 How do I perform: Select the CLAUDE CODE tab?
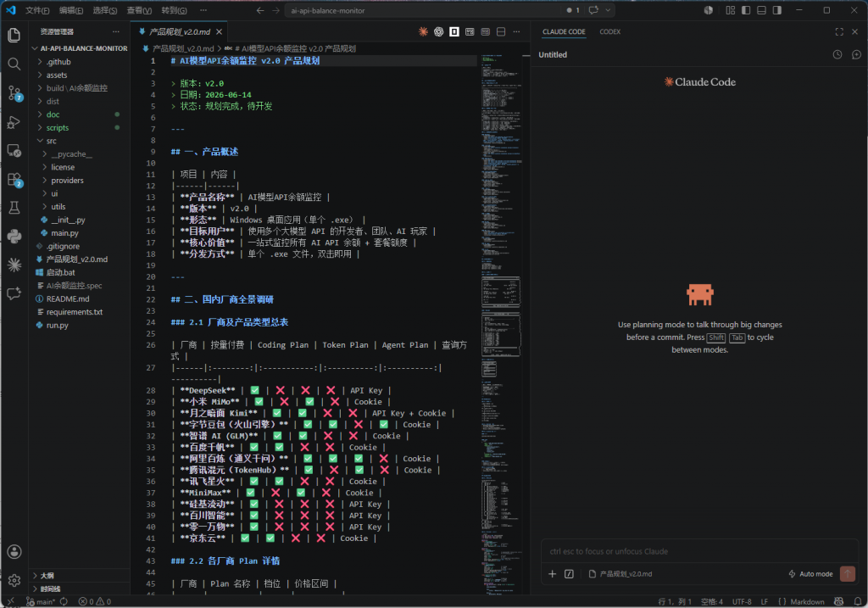click(564, 31)
